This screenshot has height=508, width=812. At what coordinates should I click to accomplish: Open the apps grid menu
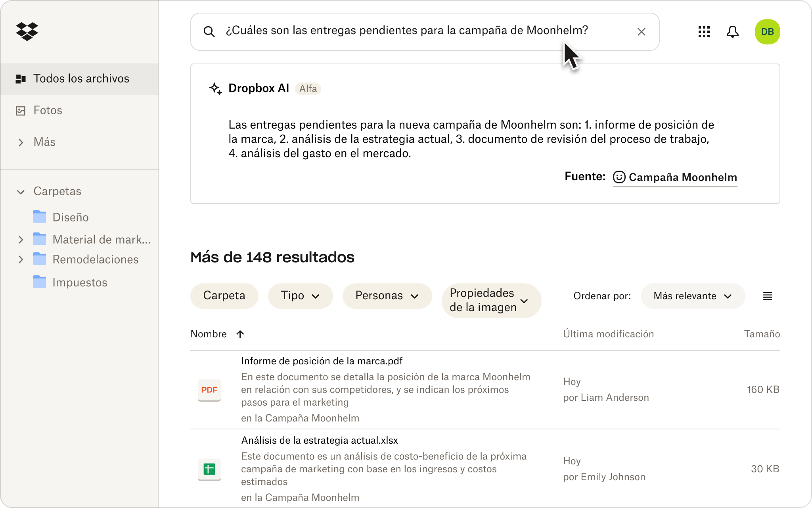[704, 32]
